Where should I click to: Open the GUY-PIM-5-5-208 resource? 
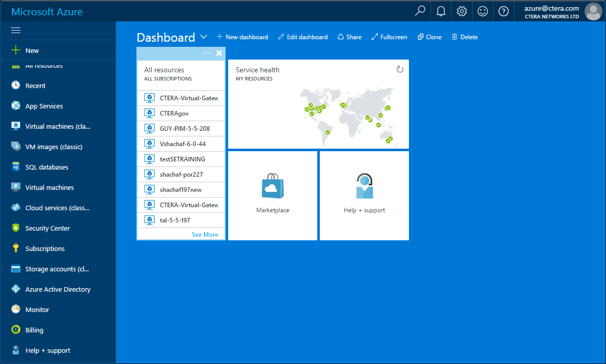coord(181,129)
